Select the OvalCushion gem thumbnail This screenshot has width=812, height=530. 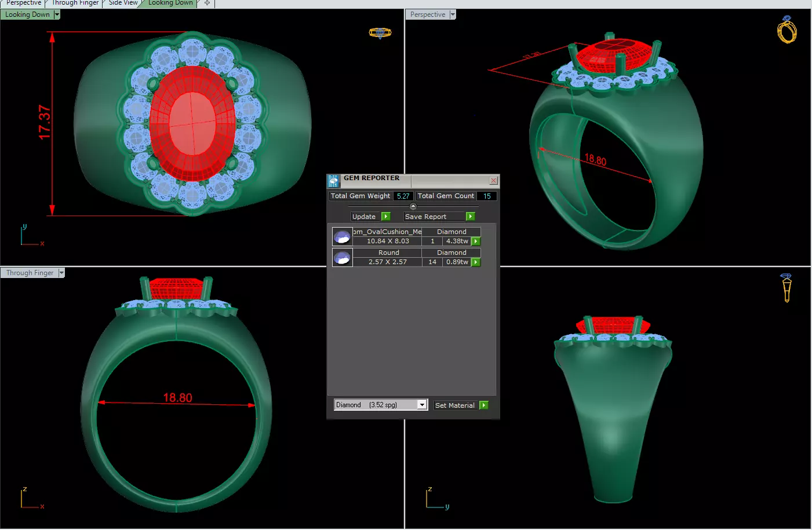(342, 236)
